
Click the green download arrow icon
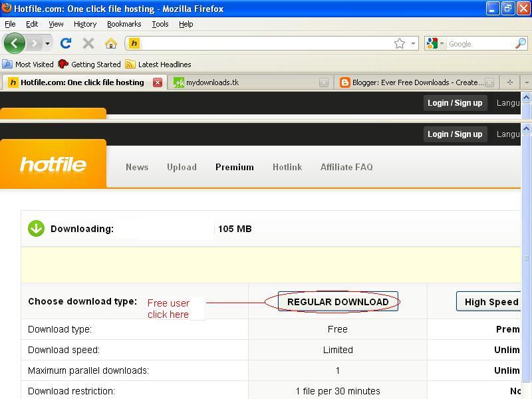(37, 228)
